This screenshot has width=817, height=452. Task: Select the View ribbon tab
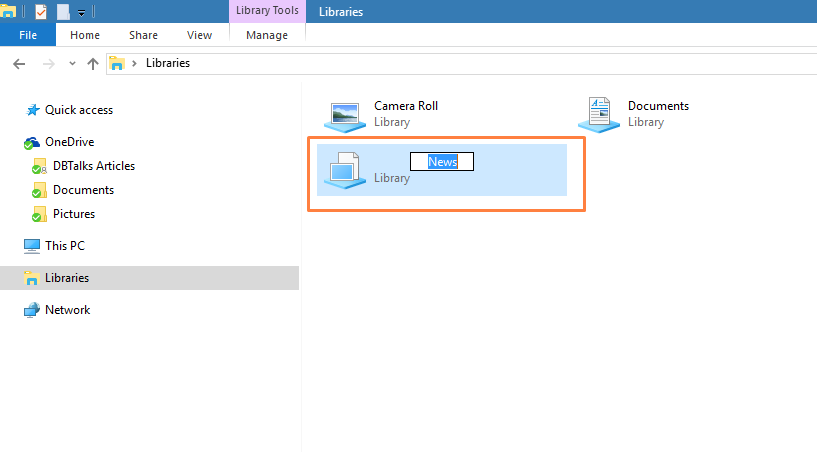199,35
